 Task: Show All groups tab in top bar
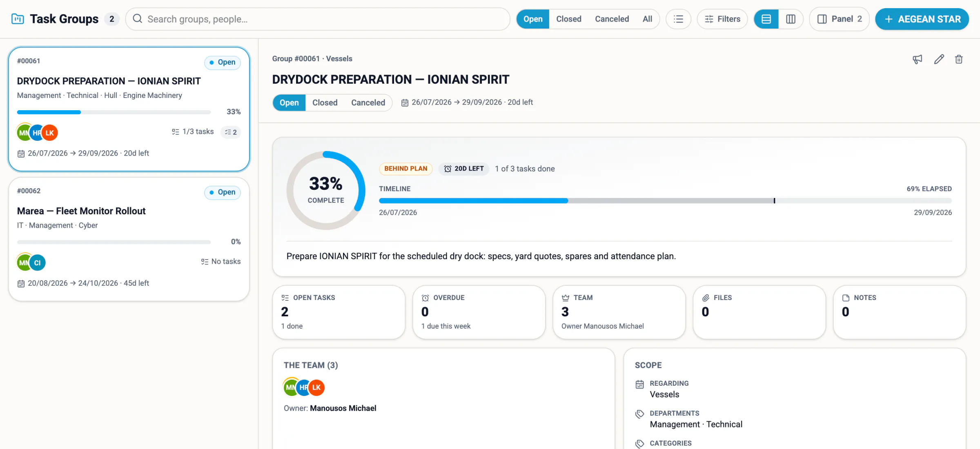point(647,19)
